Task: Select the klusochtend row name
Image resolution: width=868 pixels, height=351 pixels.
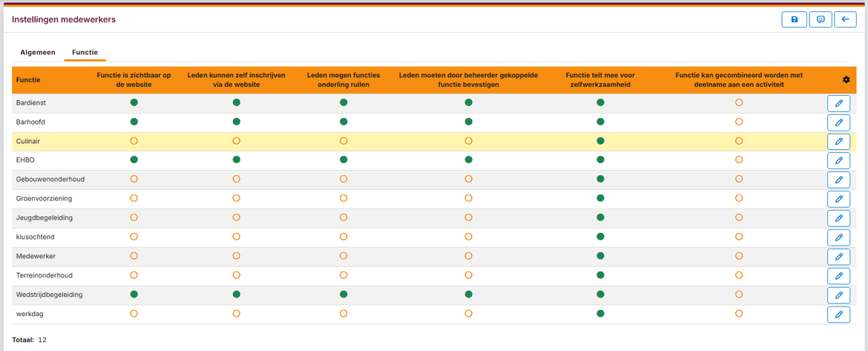Action: click(36, 237)
